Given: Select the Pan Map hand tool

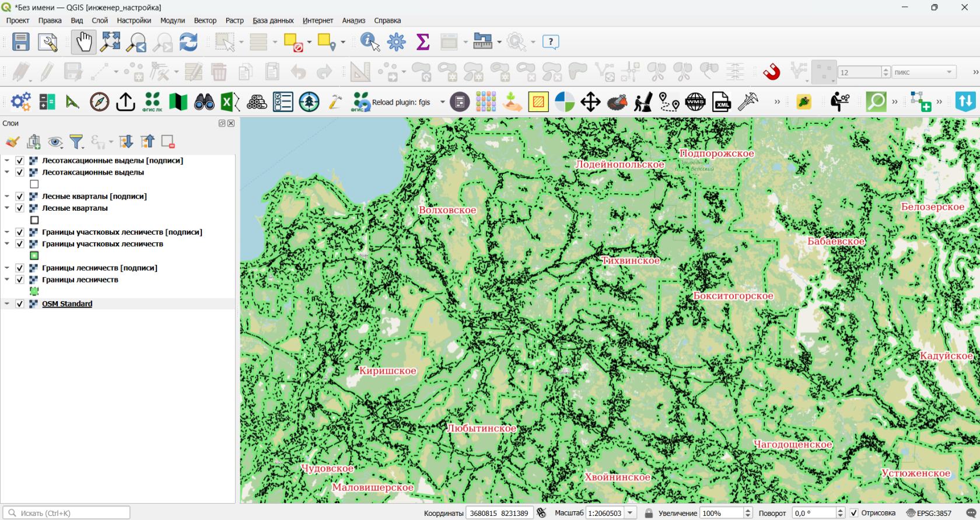Looking at the screenshot, I should [83, 42].
